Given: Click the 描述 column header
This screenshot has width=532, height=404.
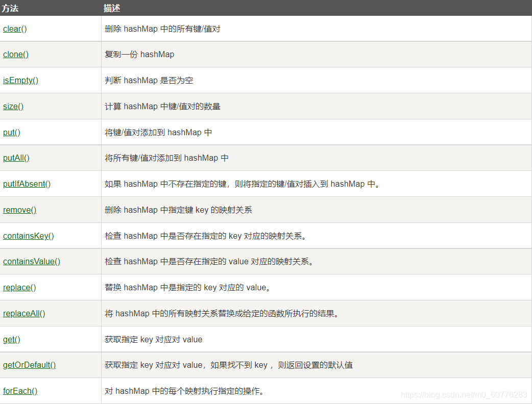Looking at the screenshot, I should 112,8.
